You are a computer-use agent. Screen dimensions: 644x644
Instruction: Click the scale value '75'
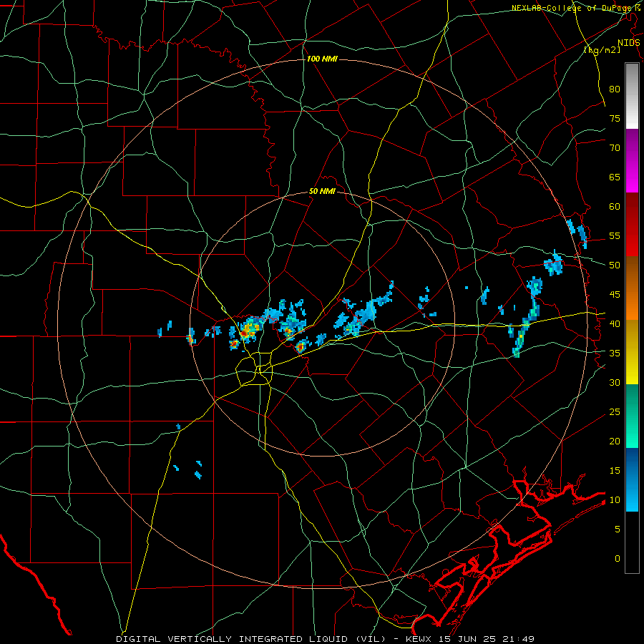(615, 119)
